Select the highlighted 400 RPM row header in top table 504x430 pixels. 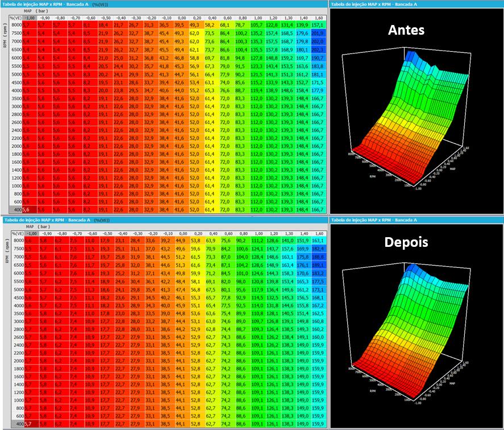point(16,209)
